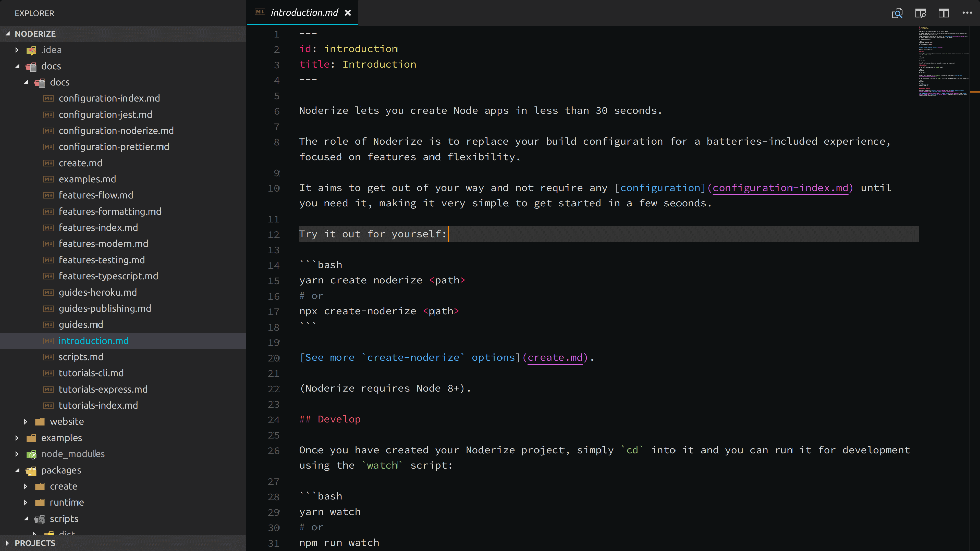Screen dimensions: 980x551
Task: Collapse the NODERIZE root section
Action: click(8, 34)
